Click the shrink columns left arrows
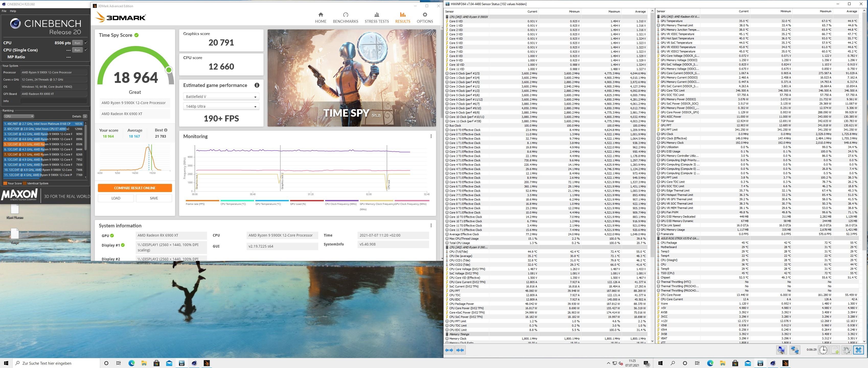 (460, 350)
